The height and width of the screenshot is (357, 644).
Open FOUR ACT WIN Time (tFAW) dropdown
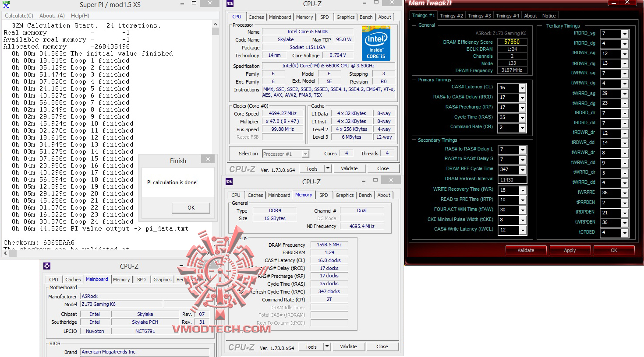522,210
